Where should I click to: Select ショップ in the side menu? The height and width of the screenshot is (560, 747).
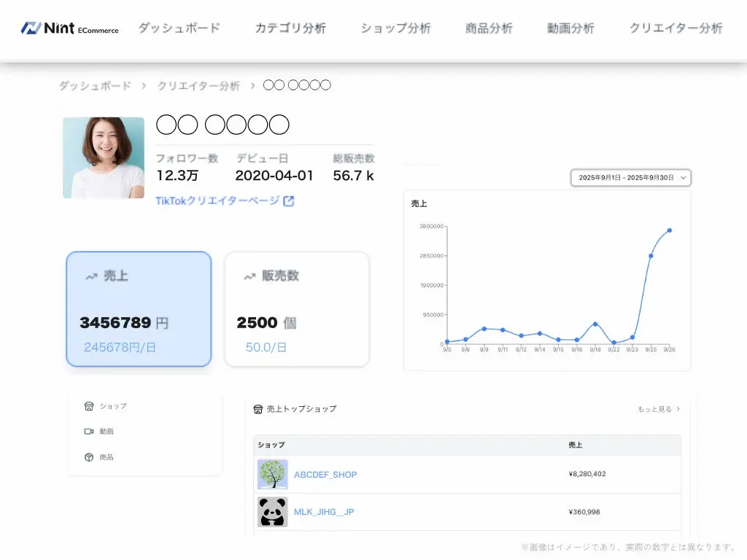pyautogui.click(x=113, y=406)
